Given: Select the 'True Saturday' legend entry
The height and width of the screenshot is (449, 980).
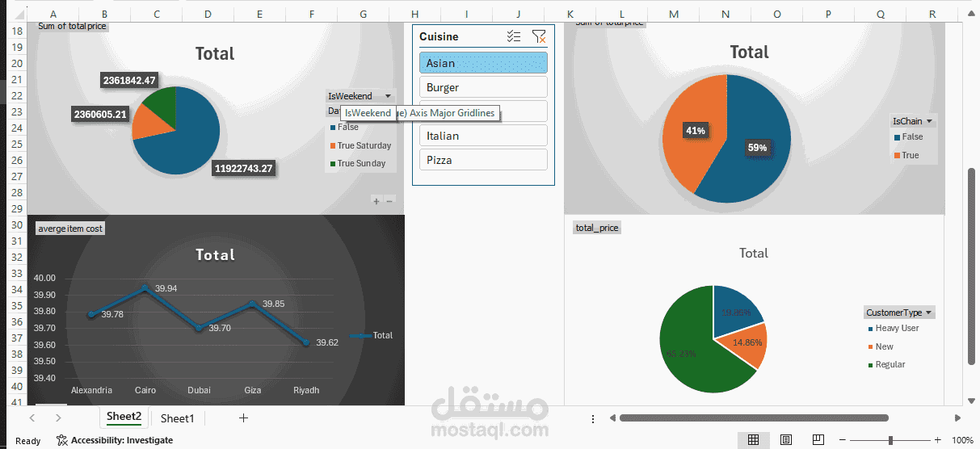Looking at the screenshot, I should 360,145.
